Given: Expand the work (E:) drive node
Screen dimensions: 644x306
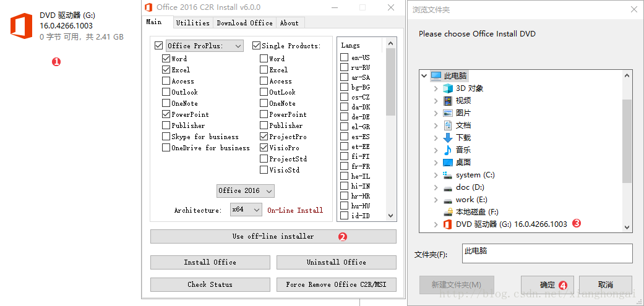Looking at the screenshot, I should pos(436,200).
